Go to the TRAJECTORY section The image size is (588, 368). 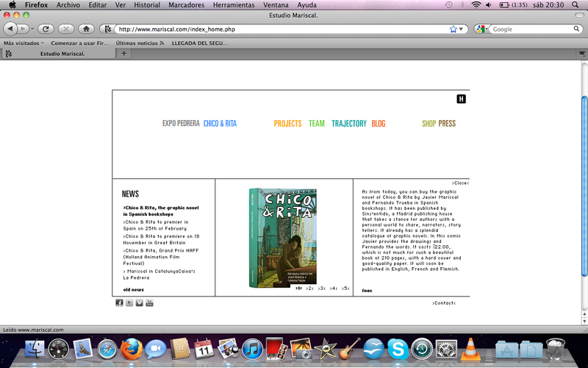tap(348, 124)
